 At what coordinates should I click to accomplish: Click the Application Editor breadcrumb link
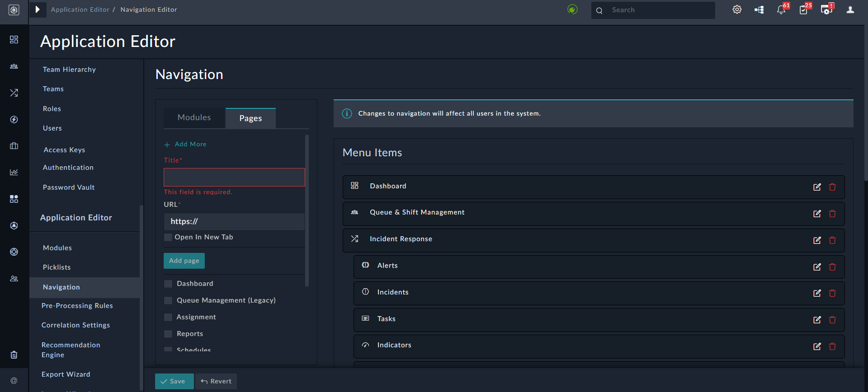80,9
